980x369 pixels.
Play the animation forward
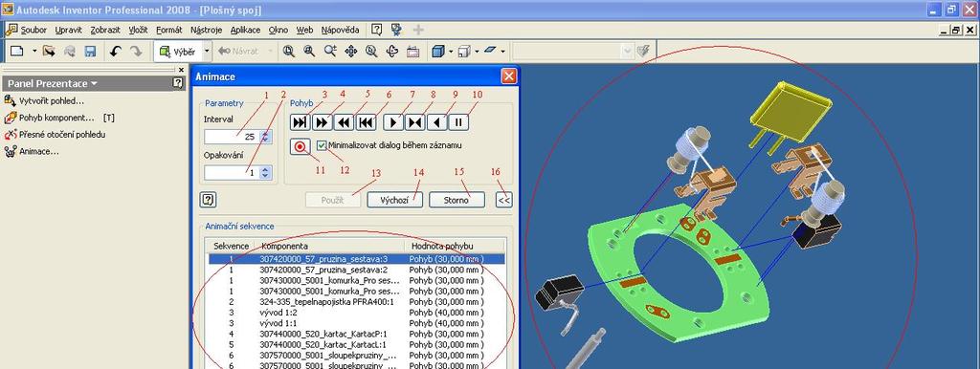click(393, 121)
